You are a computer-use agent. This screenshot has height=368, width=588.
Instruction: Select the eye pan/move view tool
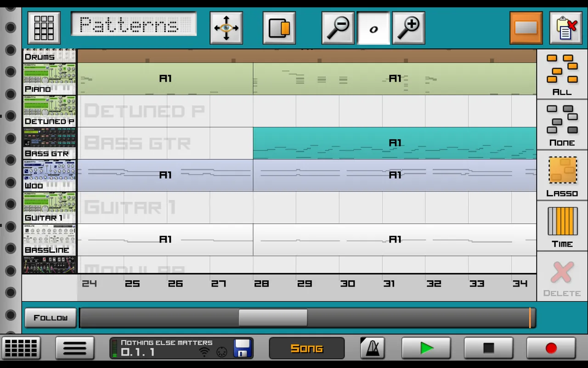[x=226, y=28]
